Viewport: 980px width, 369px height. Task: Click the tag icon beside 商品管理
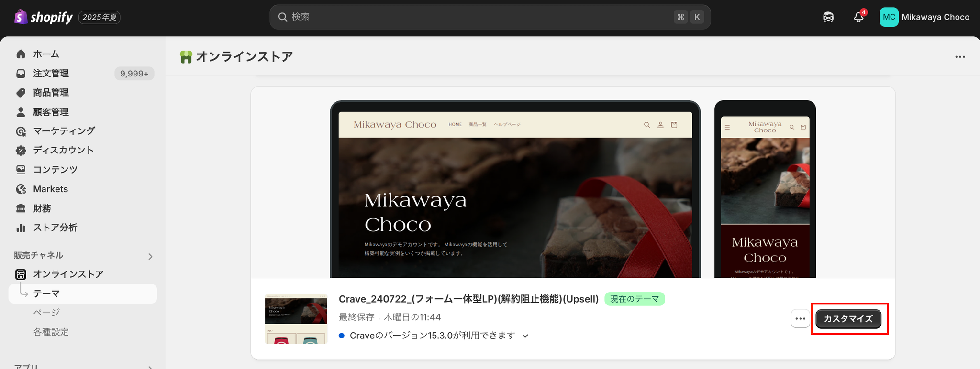(21, 93)
